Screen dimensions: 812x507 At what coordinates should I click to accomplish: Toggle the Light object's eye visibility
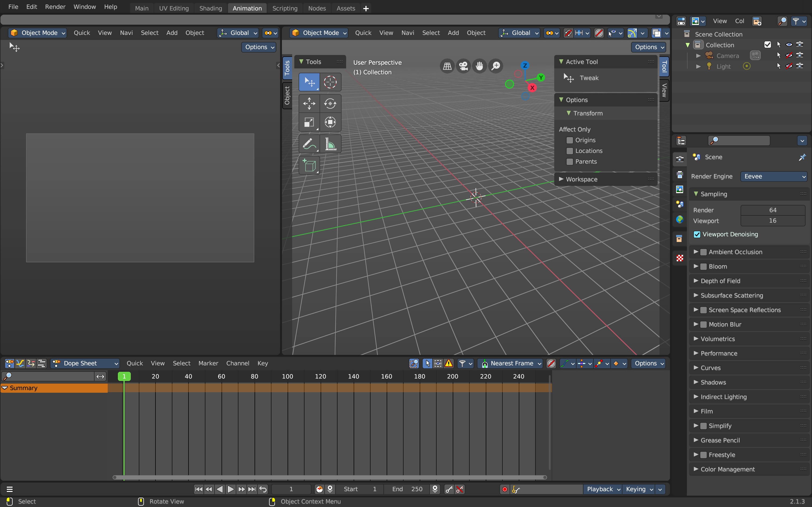click(x=789, y=66)
